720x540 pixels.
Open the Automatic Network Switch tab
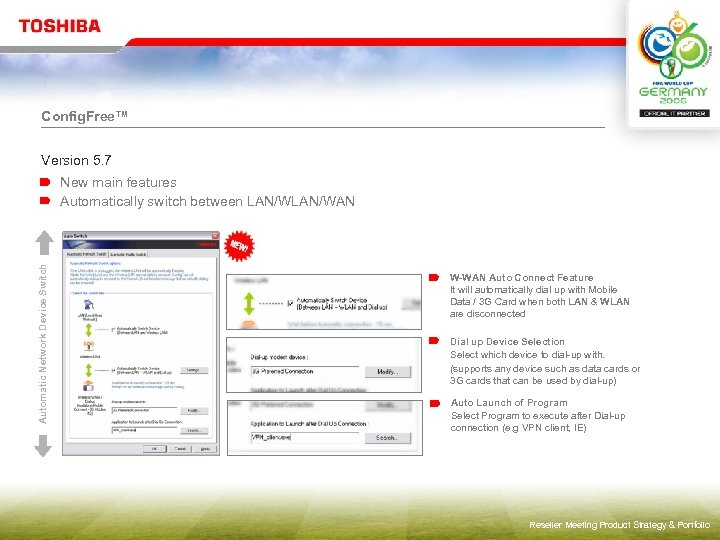(87, 254)
